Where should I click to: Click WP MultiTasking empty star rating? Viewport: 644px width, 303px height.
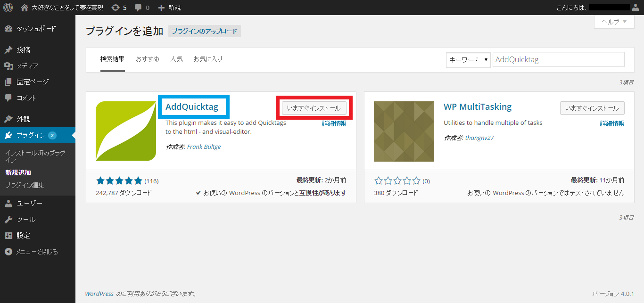point(397,181)
